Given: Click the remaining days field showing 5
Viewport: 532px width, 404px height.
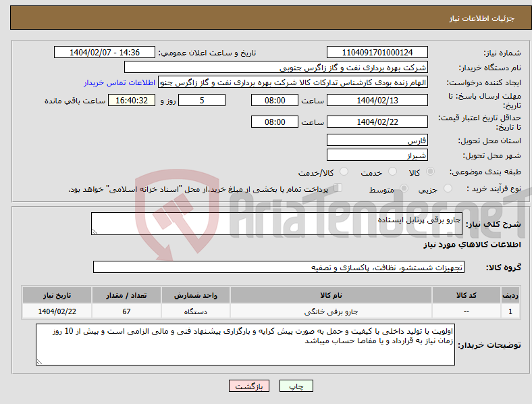Looking at the screenshot, I should (202, 100).
